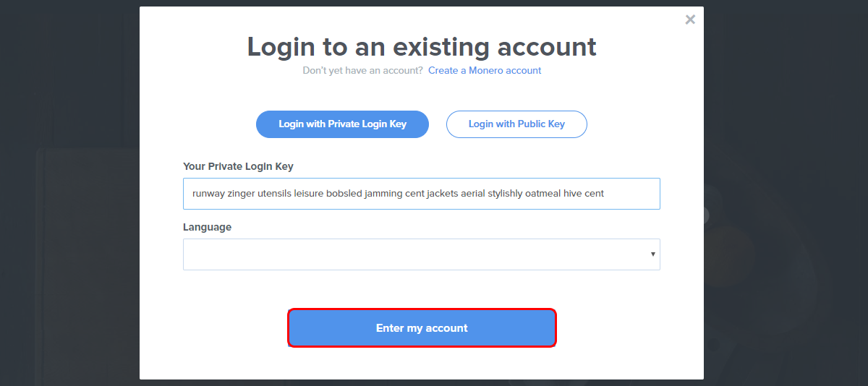The image size is (868, 386).
Task: Place cursor on word "bobsled" in key field
Action: click(344, 194)
